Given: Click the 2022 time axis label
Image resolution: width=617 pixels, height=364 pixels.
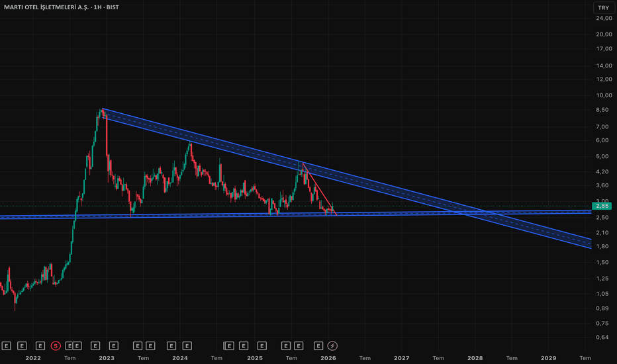Looking at the screenshot, I should 33,358.
